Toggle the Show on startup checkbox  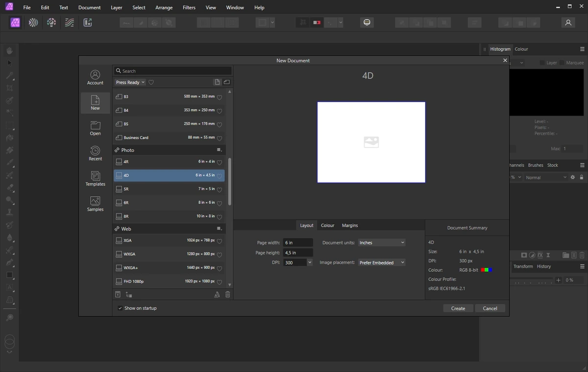click(x=120, y=308)
